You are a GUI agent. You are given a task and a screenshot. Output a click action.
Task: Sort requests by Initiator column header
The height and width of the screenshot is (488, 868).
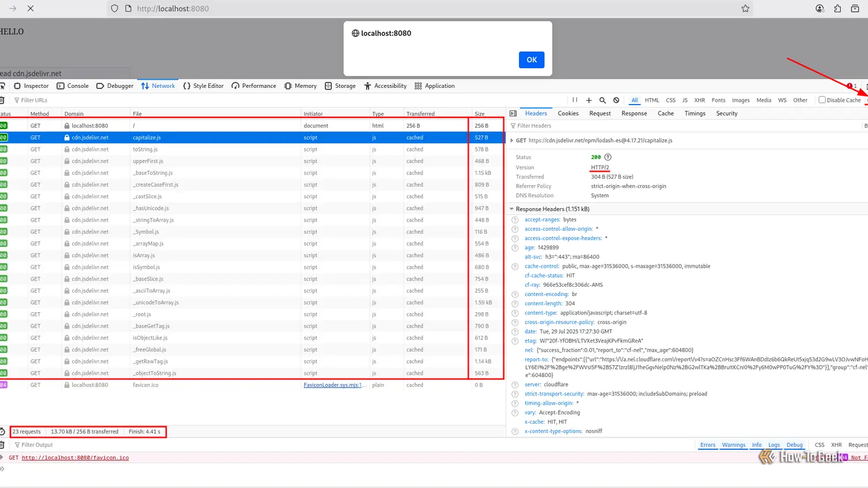pyautogui.click(x=335, y=114)
